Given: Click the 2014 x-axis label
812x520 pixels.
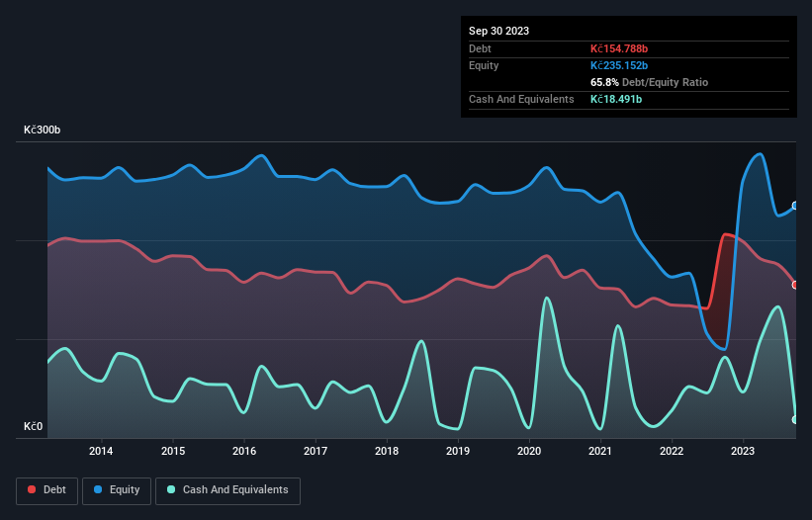Looking at the screenshot, I should 101,451.
